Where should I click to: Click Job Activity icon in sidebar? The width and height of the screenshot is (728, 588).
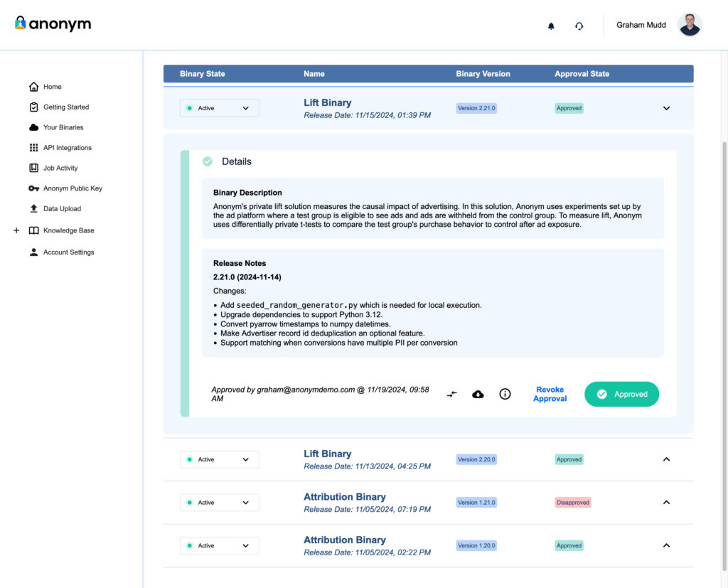pos(33,168)
